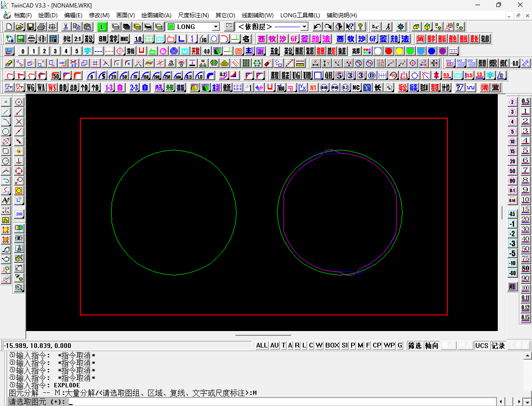Image resolution: width=532 pixels, height=406 pixels.
Task: Click the green LONG layer color swatch
Action: click(172, 27)
